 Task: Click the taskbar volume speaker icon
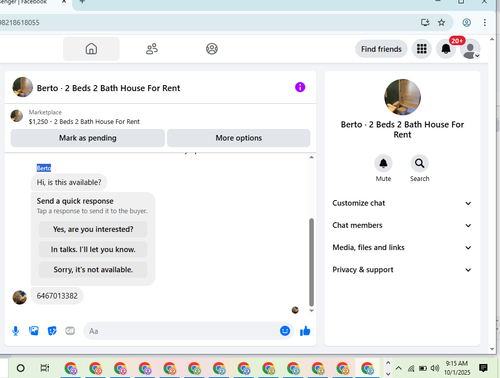[x=435, y=368]
